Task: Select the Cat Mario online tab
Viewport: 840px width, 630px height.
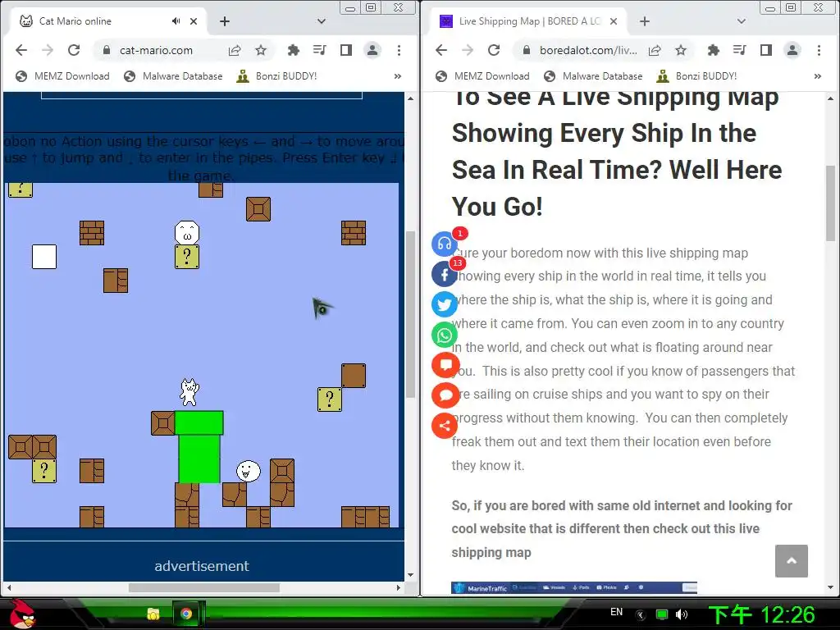Action: [109, 21]
